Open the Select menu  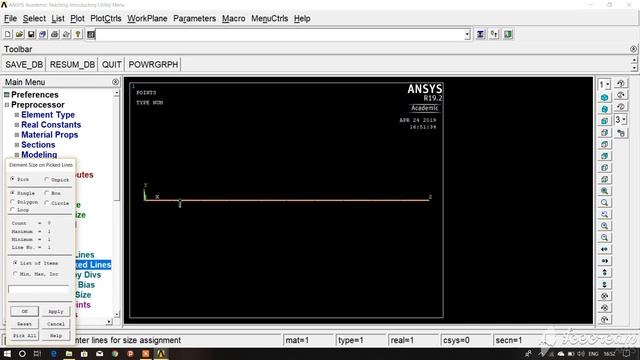(34, 19)
